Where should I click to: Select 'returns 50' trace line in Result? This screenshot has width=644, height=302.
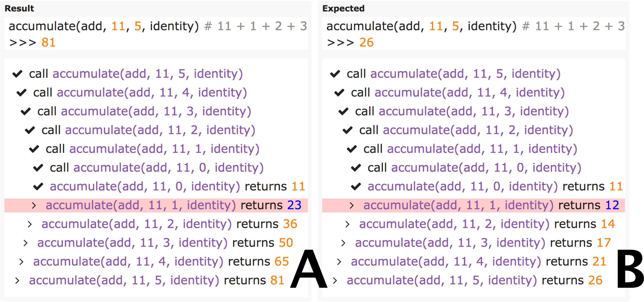click(x=165, y=243)
